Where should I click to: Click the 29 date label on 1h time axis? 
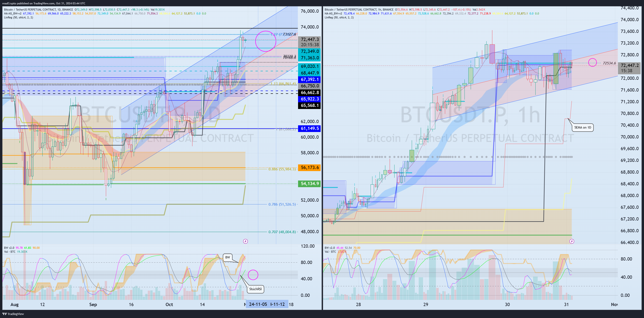[x=426, y=304]
